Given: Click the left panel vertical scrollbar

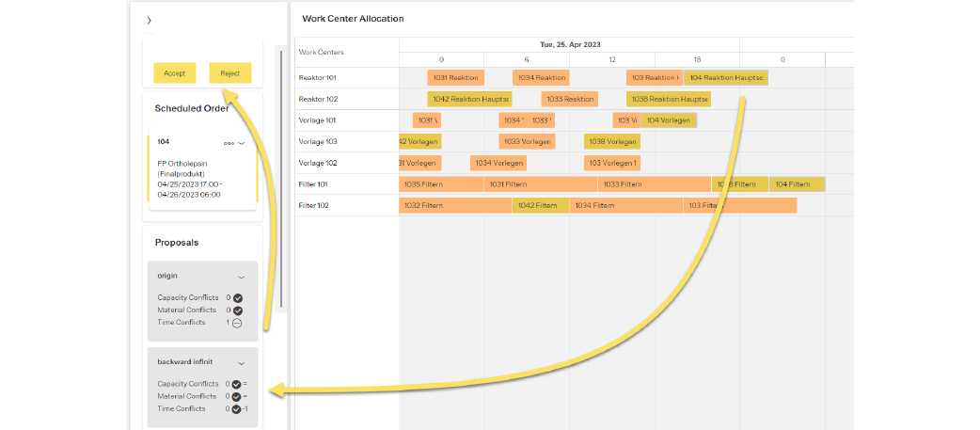Looking at the screenshot, I should tap(282, 169).
